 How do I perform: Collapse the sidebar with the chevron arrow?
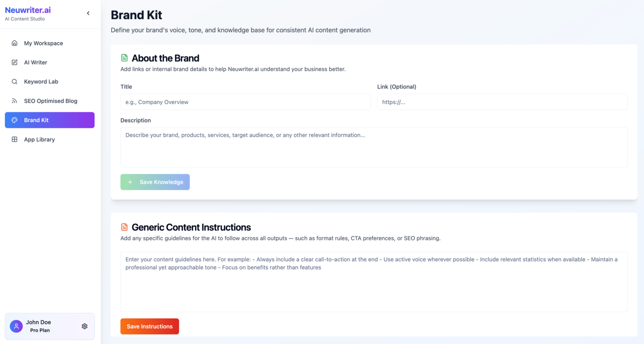(88, 13)
